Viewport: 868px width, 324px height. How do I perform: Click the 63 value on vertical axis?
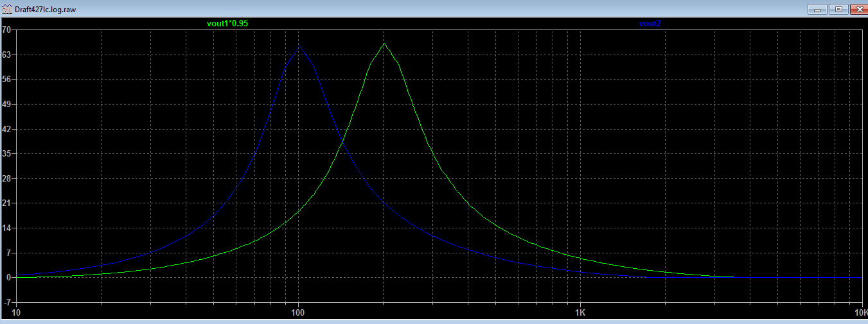(6, 55)
